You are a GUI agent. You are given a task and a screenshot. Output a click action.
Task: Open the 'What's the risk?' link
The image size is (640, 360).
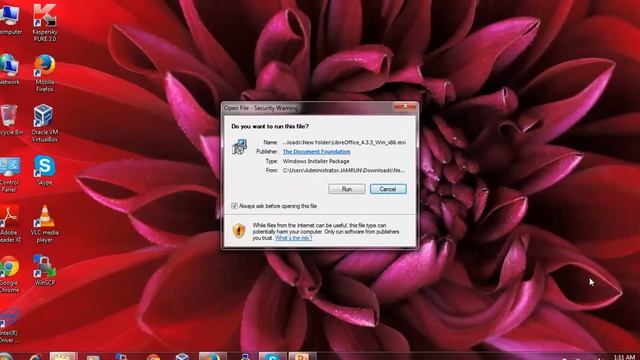(x=293, y=238)
